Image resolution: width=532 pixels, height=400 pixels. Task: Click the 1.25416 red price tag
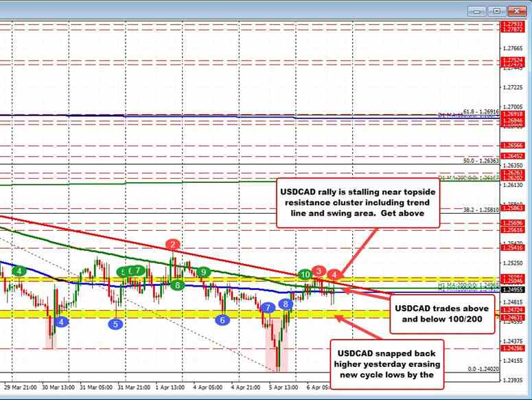(512, 247)
